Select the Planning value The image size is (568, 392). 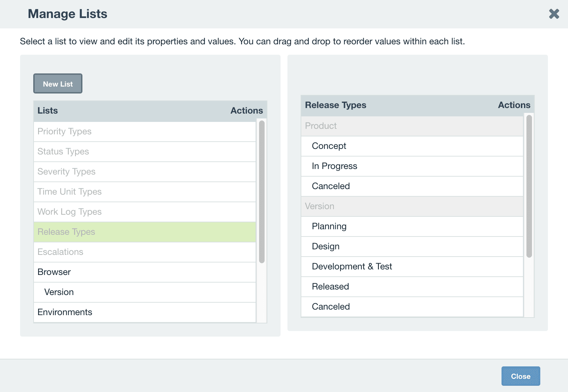(412, 226)
